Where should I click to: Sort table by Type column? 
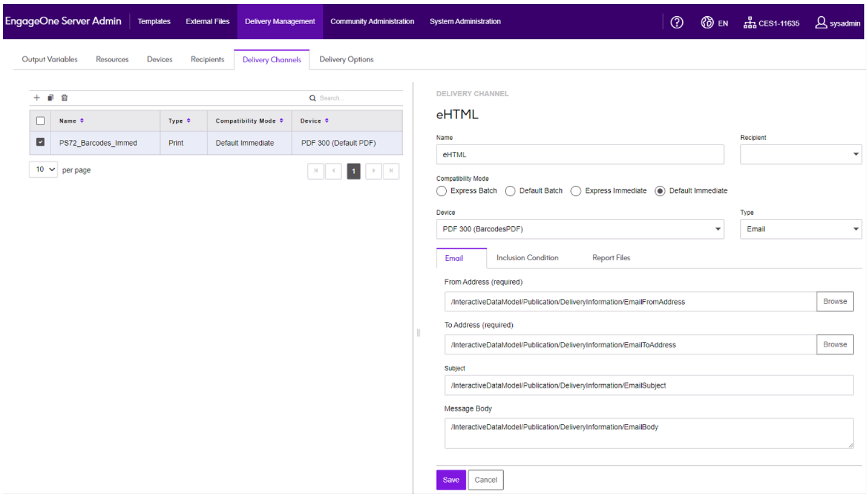pos(188,121)
